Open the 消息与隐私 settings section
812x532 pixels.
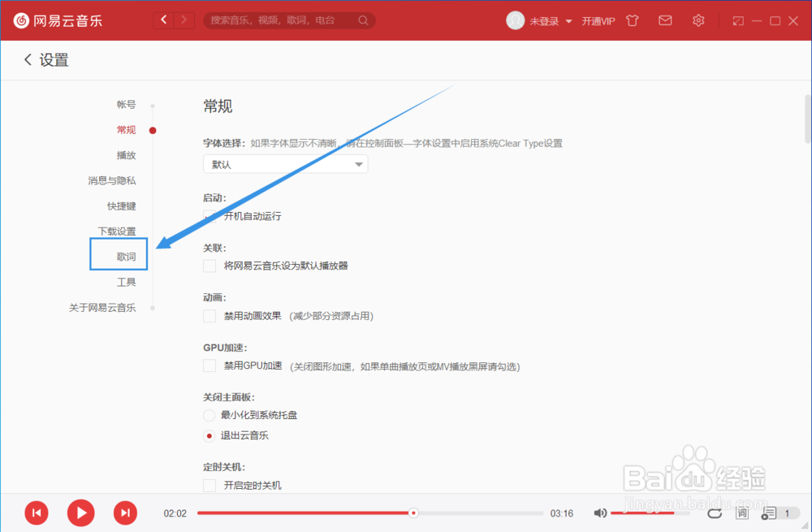tap(111, 181)
